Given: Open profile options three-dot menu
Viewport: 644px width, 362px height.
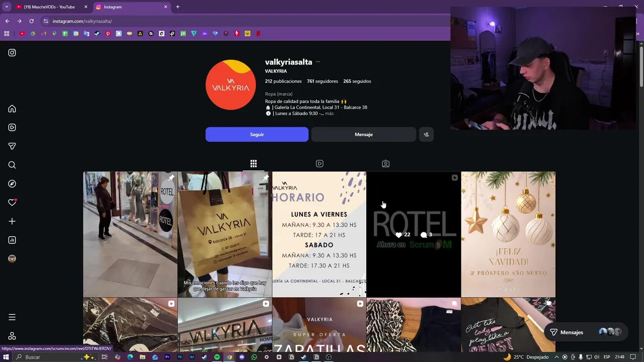Looking at the screenshot, I should [317, 62].
